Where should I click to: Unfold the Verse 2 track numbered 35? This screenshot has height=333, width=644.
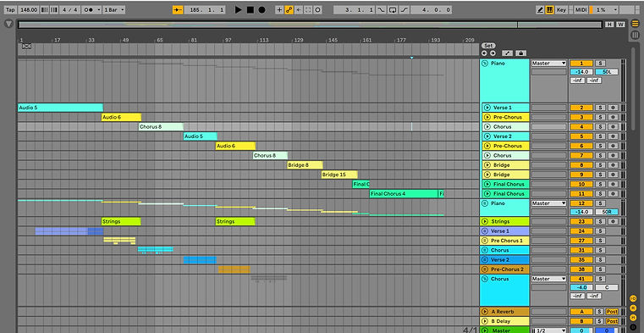[485, 260]
